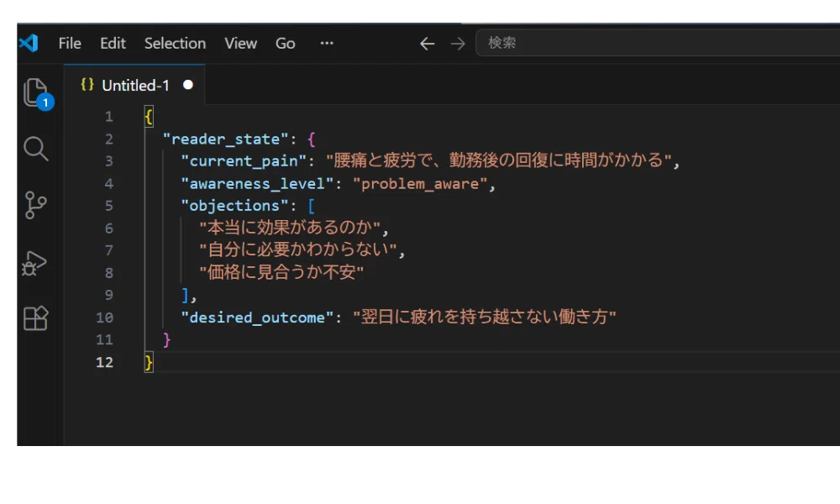Click the string starting 腰痛と疲労で
The width and height of the screenshot is (840, 504).
pos(499,160)
